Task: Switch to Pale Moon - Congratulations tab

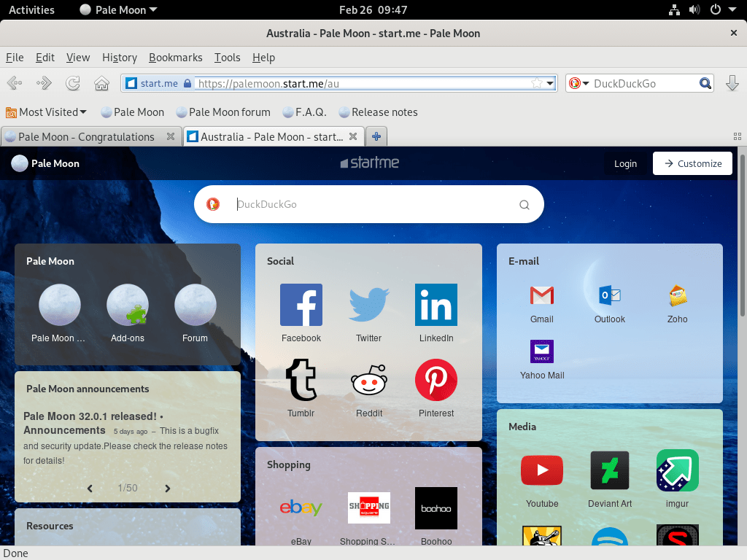Action: (91, 136)
